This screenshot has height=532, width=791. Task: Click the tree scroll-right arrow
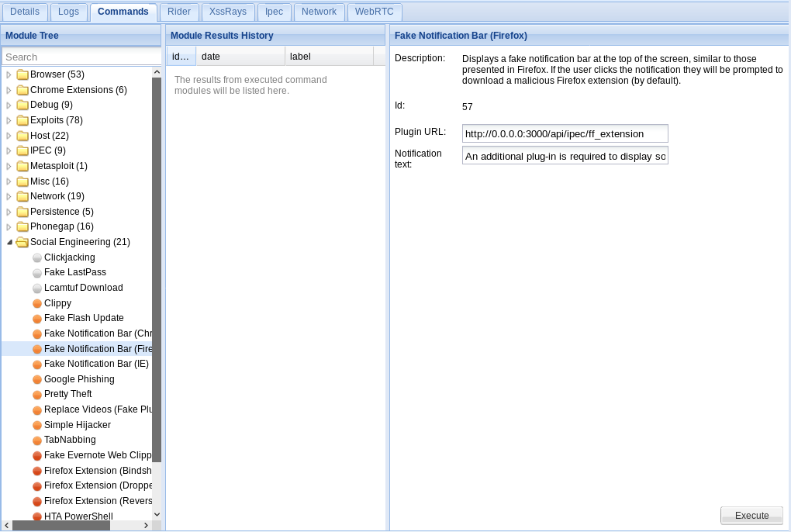[147, 526]
